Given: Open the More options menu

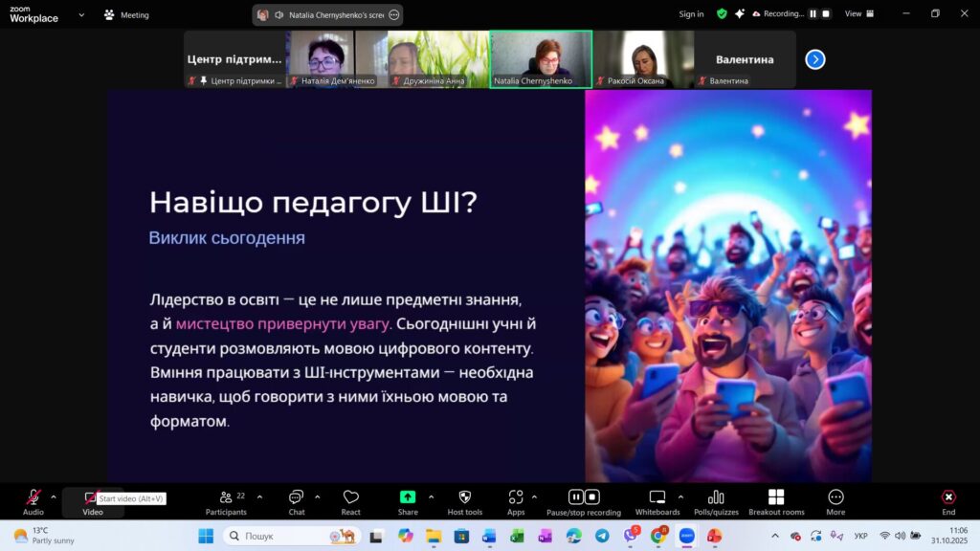Looking at the screenshot, I should 835,501.
